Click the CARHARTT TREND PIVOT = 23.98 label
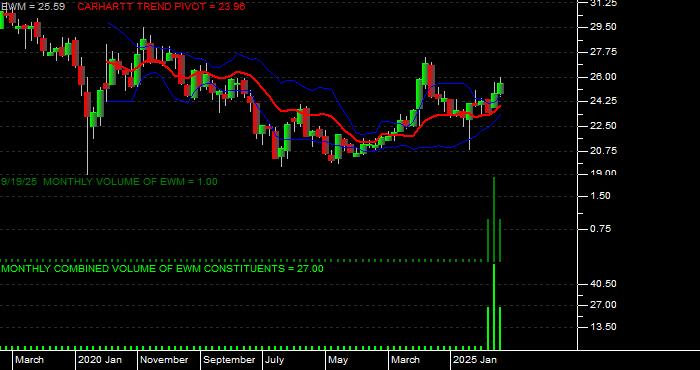Screen dimensions: 700x370 pyautogui.click(x=161, y=7)
